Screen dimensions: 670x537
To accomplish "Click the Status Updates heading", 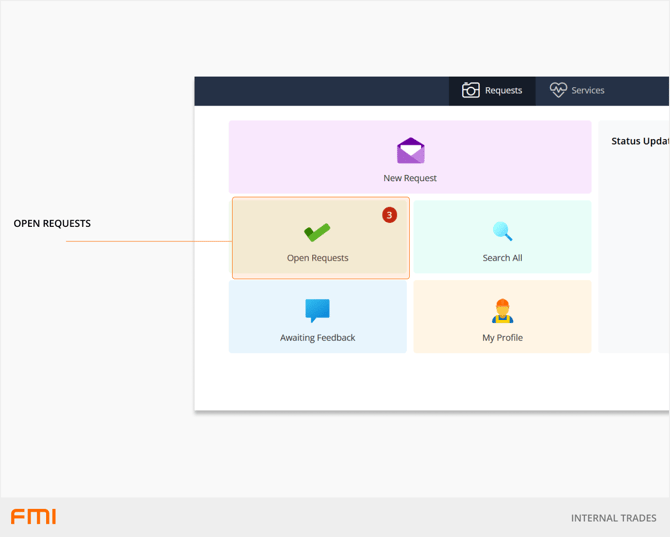I will pyautogui.click(x=640, y=141).
